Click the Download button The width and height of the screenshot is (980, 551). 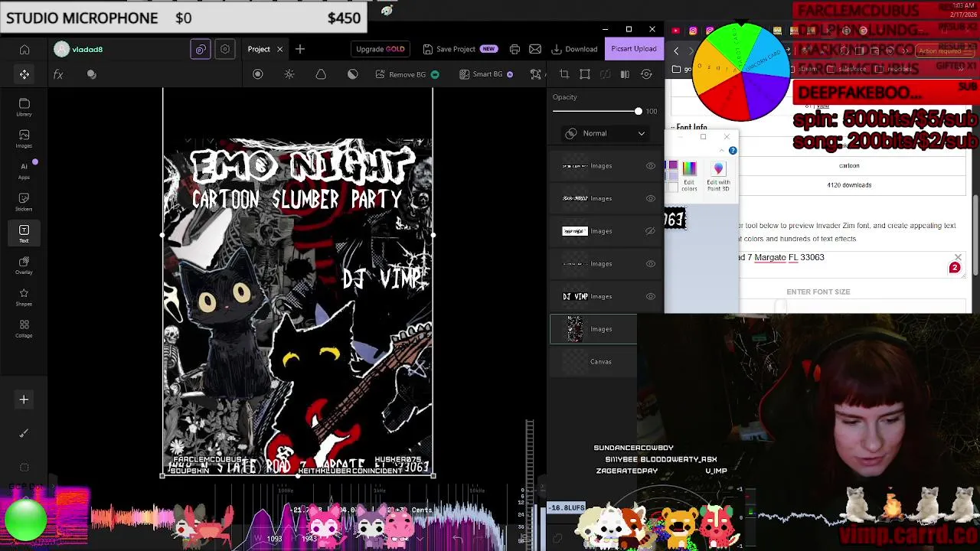575,49
